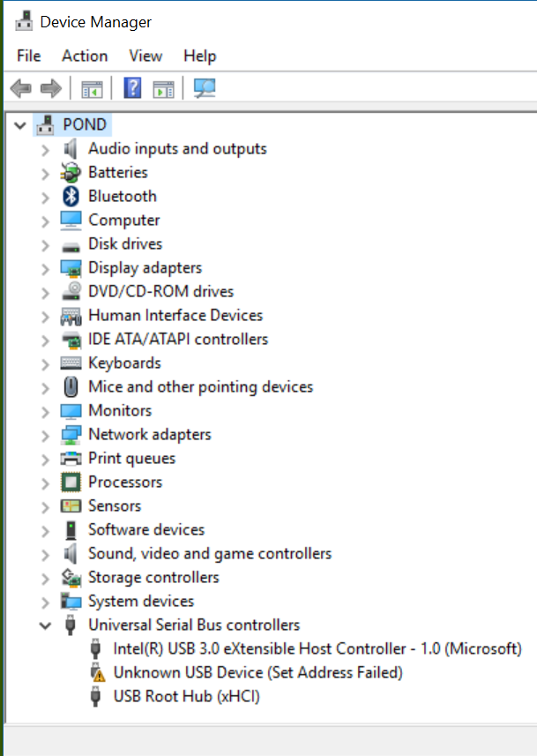This screenshot has height=756, width=537.
Task: Select the Print queues label
Action: click(131, 458)
